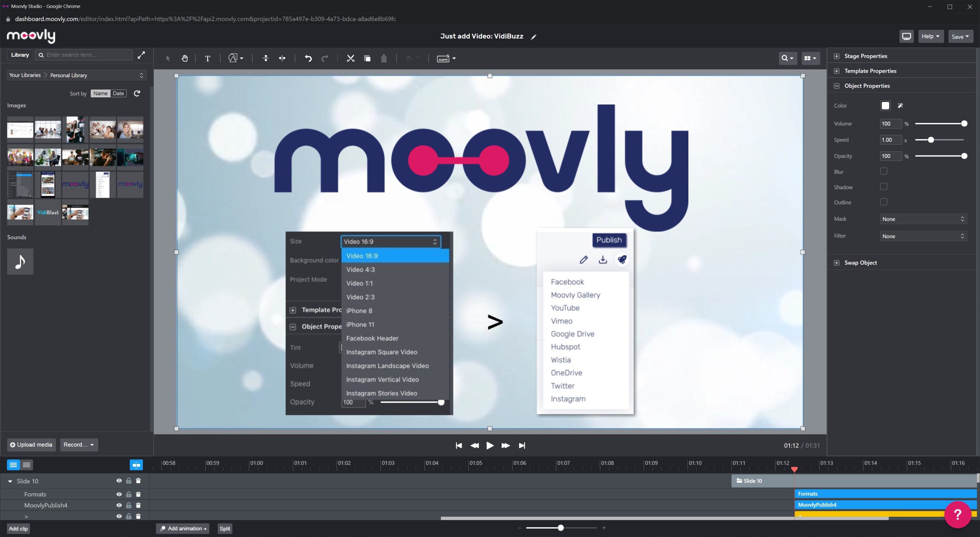
Task: Click the color eyedropper wand icon
Action: click(x=900, y=106)
